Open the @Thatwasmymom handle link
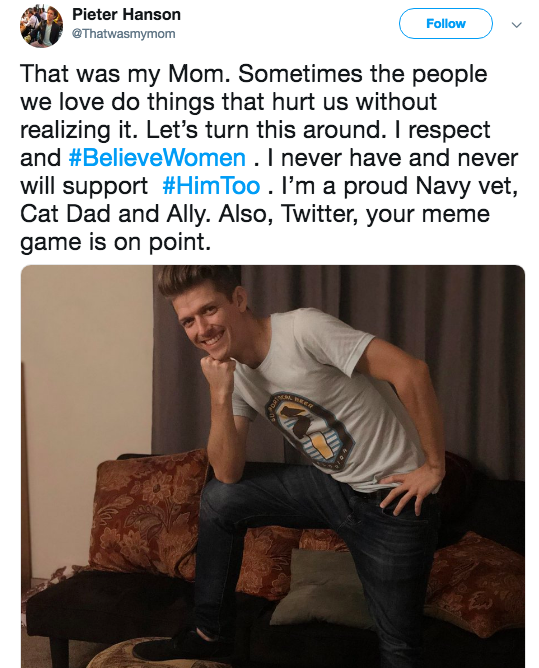 [x=124, y=34]
